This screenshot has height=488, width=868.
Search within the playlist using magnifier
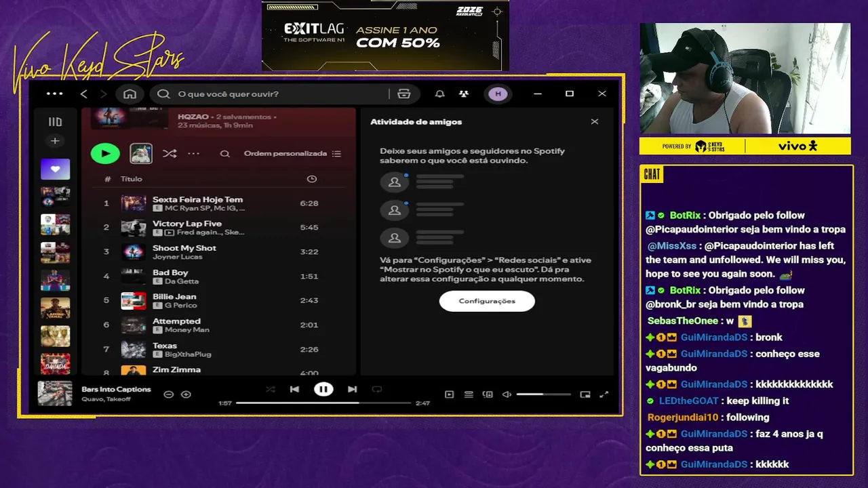(224, 154)
